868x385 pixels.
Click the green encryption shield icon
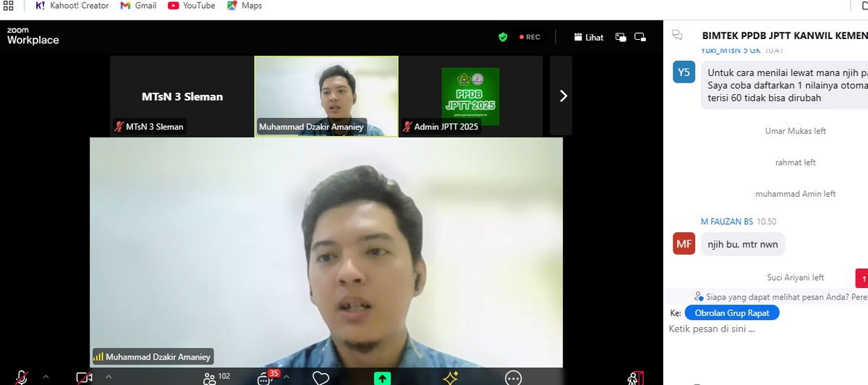pyautogui.click(x=503, y=37)
